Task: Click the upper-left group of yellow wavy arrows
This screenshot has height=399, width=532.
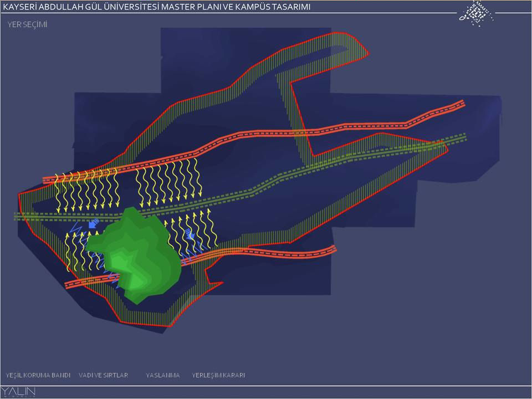Action: coord(86,190)
